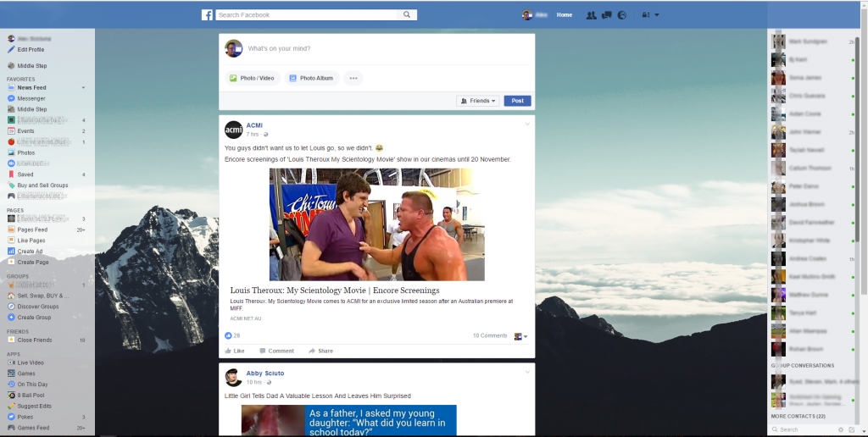Open Little Girl Tells Dad video thumbnail
The width and height of the screenshot is (868, 437).
point(348,420)
